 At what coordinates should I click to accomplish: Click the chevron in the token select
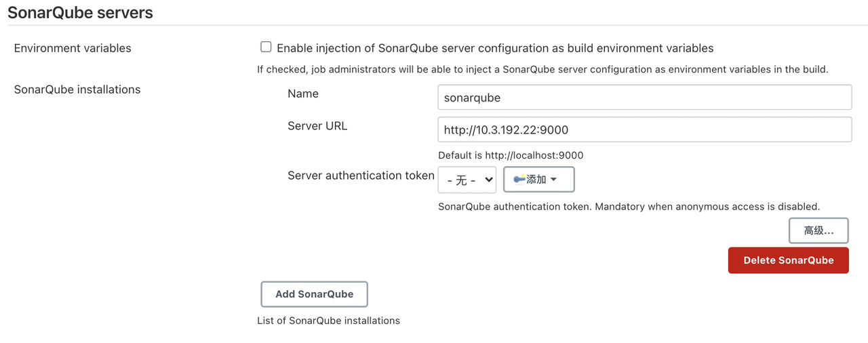pyautogui.click(x=488, y=180)
